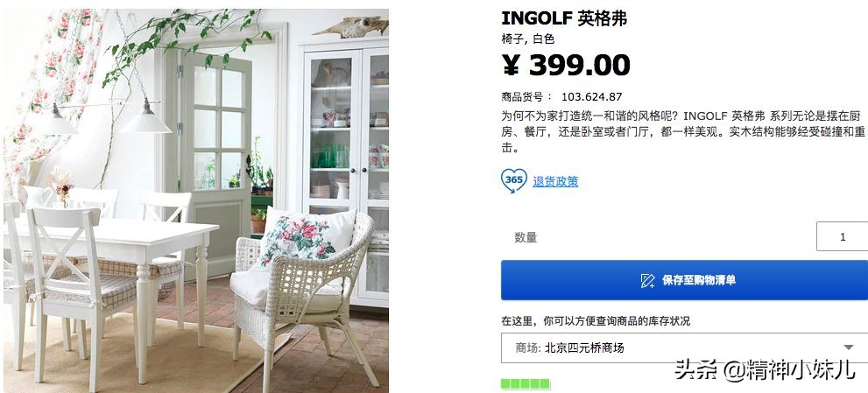Select the article number 103.624.87
This screenshot has height=393, width=868.
[592, 96]
